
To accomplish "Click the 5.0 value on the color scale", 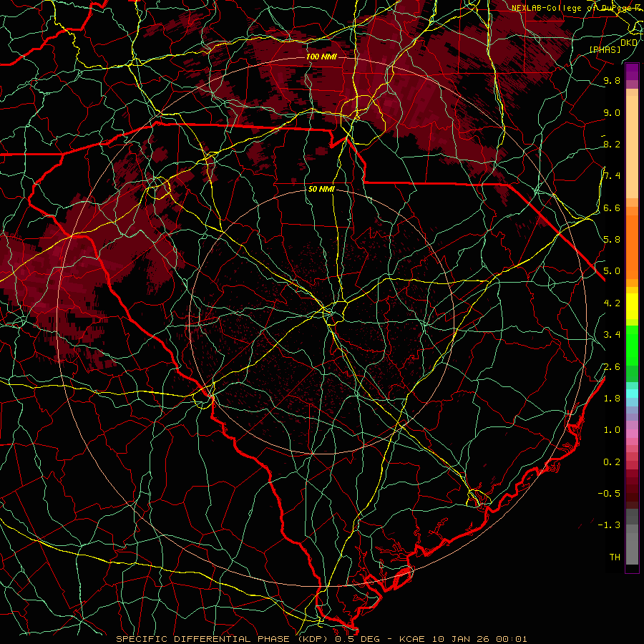I will pos(612,271).
